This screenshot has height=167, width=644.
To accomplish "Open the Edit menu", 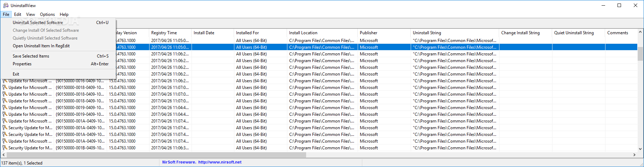I will coord(18,14).
